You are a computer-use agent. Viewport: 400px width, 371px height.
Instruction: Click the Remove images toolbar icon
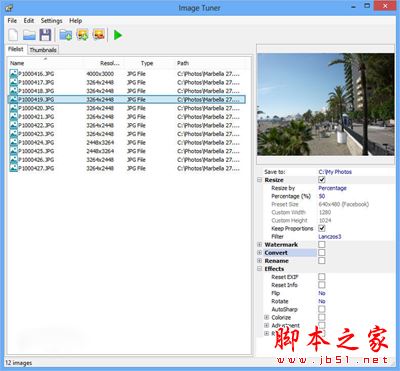(x=99, y=35)
